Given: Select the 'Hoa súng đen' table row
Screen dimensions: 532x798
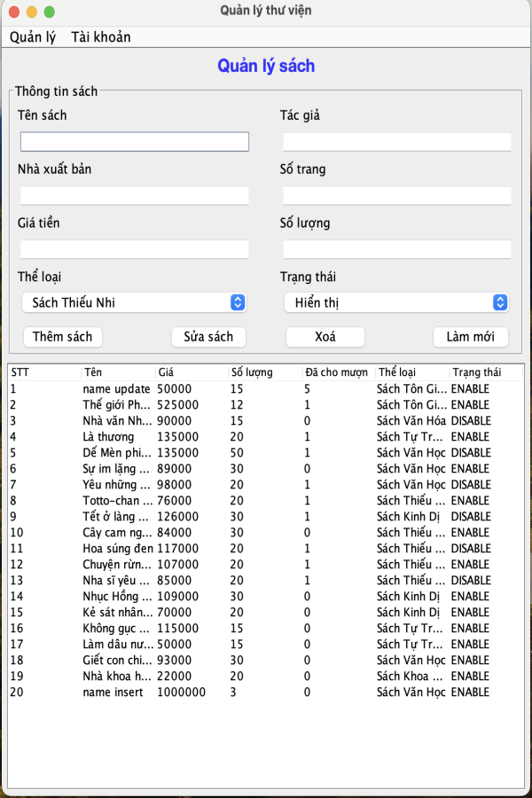Looking at the screenshot, I should click(266, 548).
